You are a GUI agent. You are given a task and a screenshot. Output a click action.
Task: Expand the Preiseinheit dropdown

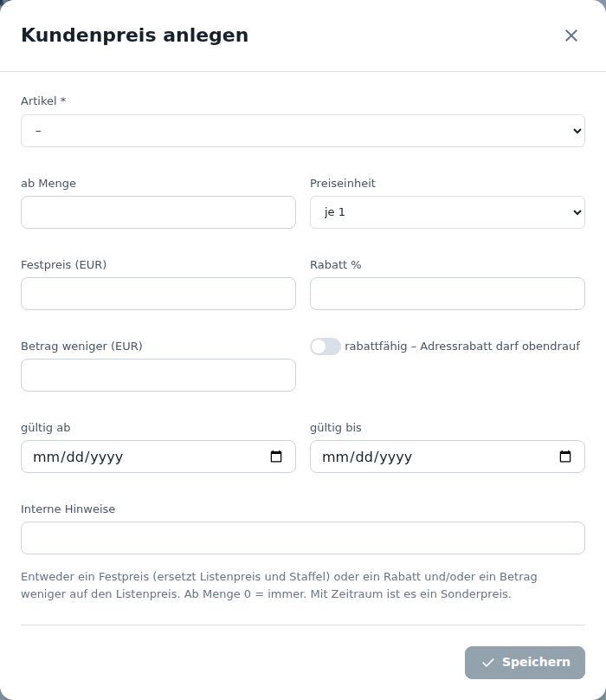(447, 212)
